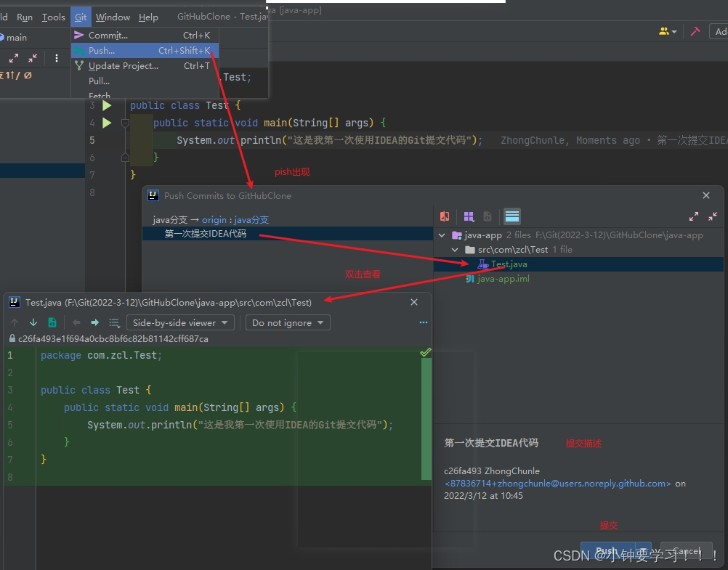The image size is (728, 570).
Task: Collapse the java-app tree node
Action: click(442, 235)
